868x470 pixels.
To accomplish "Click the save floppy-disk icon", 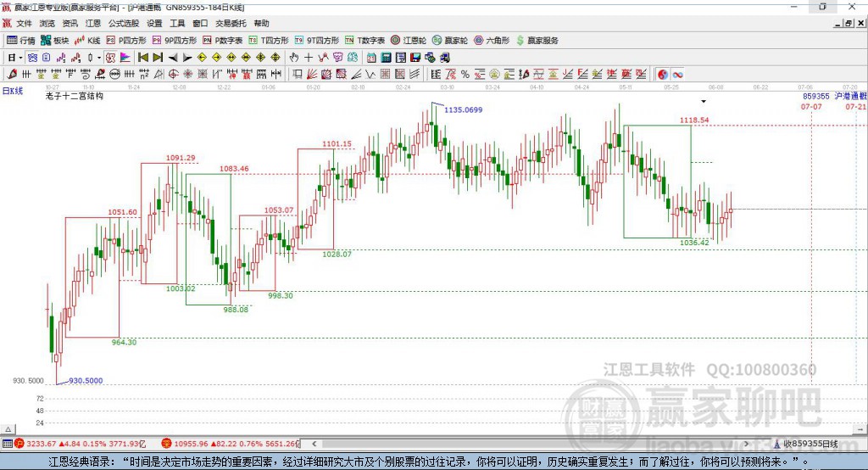I will coord(415,58).
